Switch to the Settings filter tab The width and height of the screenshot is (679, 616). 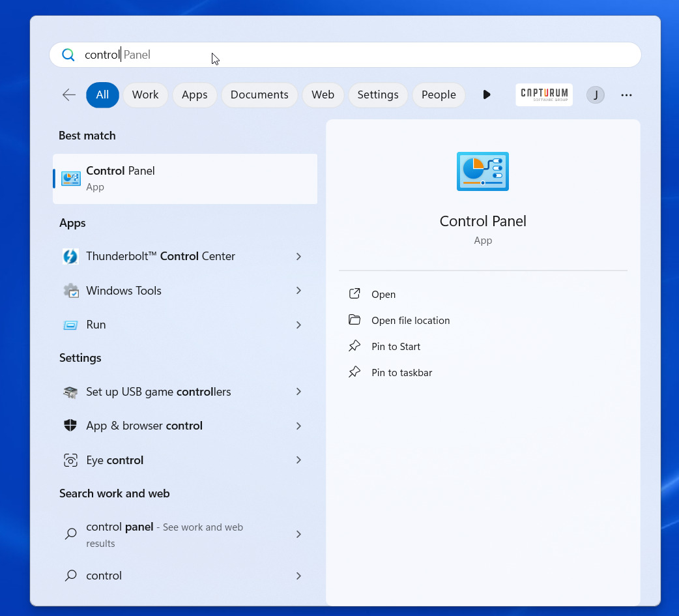(x=377, y=95)
